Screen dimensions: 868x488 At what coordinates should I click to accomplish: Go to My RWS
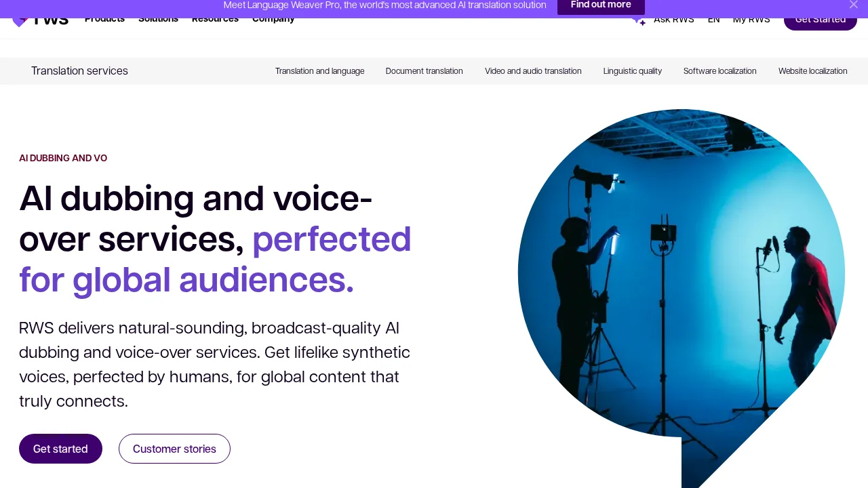(751, 20)
